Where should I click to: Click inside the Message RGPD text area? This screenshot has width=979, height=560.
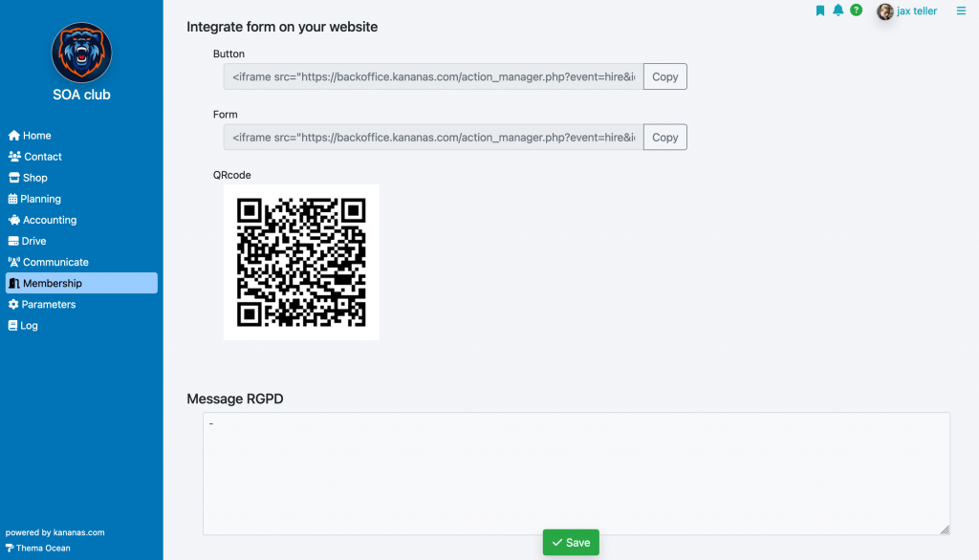(577, 473)
